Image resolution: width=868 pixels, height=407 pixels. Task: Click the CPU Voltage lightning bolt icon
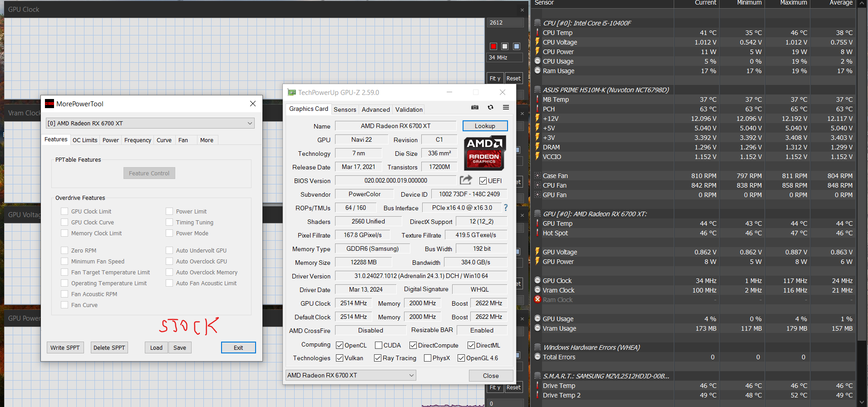(x=538, y=42)
